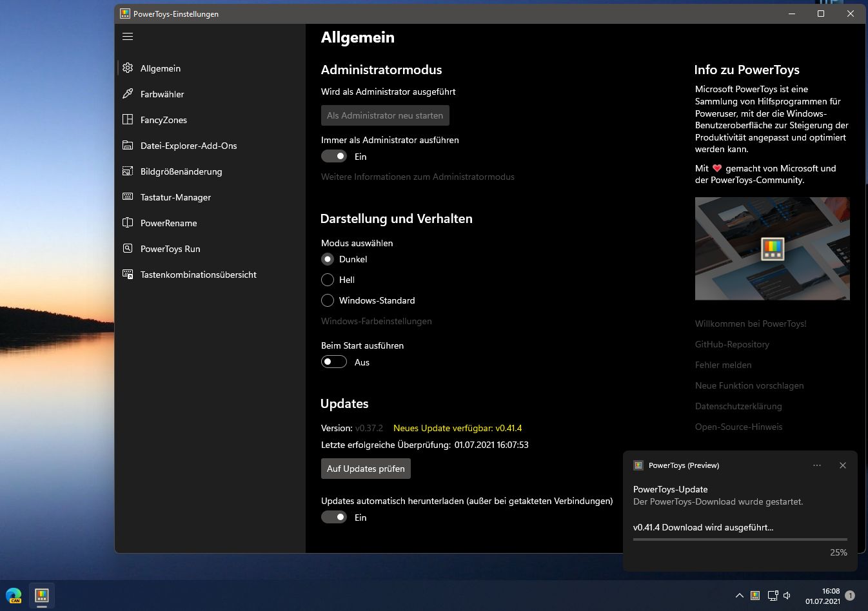Image resolution: width=868 pixels, height=611 pixels.
Task: Click Als Administrator neu starten button
Action: point(385,115)
